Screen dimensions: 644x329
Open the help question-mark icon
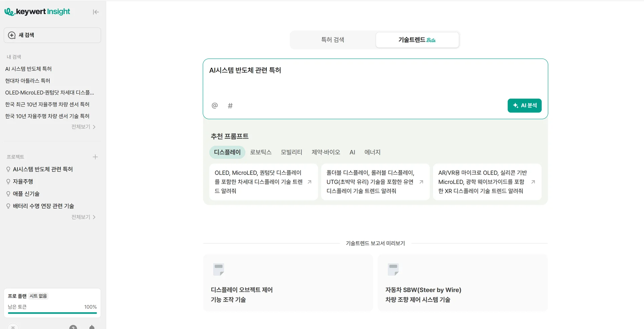pyautogui.click(x=73, y=327)
